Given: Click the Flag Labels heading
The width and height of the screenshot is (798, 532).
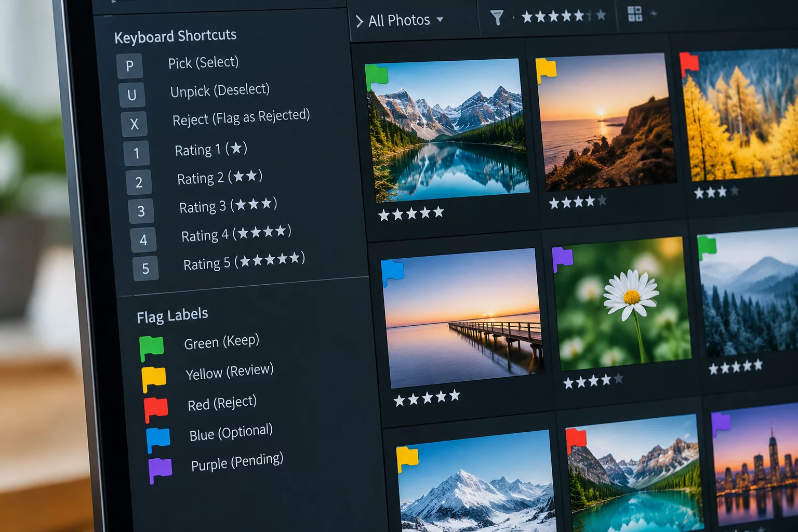Looking at the screenshot, I should (x=172, y=315).
